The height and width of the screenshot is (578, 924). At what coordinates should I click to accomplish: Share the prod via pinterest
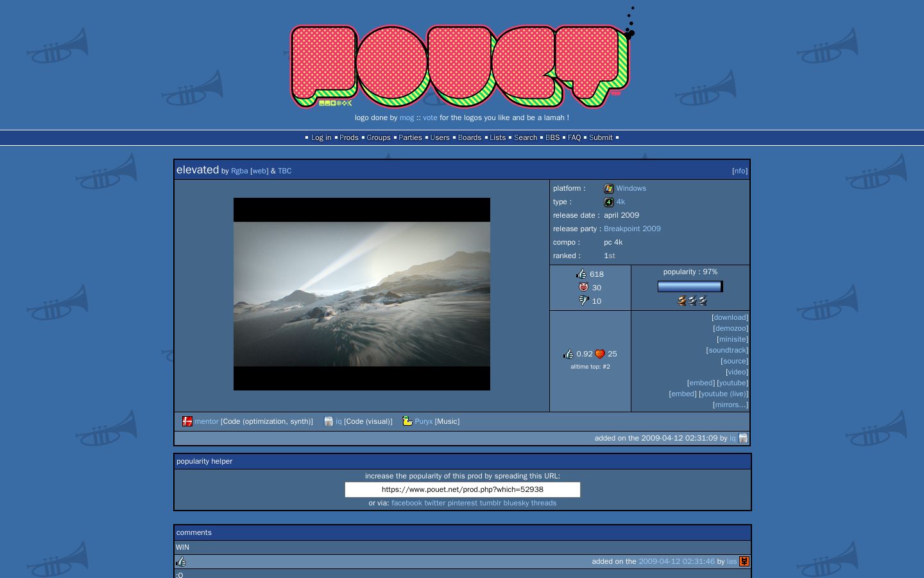click(x=463, y=503)
